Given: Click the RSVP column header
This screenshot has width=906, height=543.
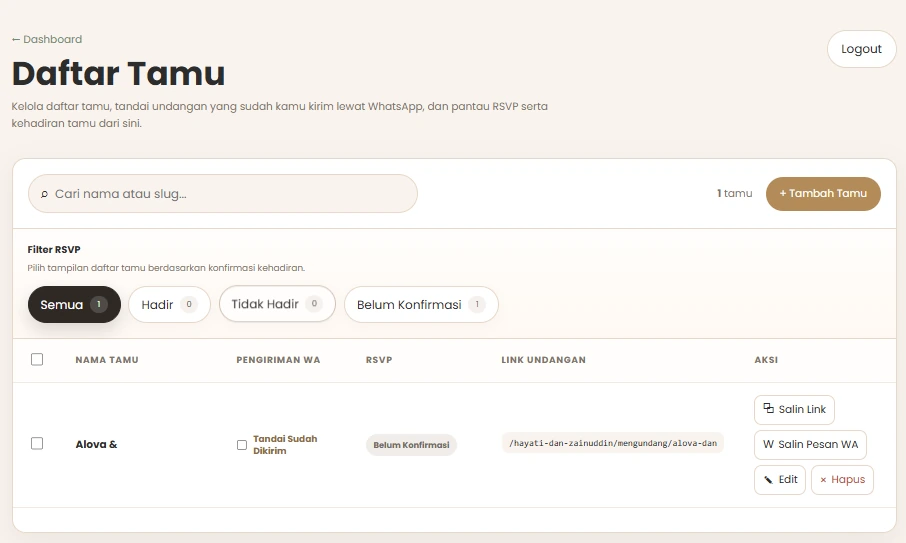Looking at the screenshot, I should [379, 360].
